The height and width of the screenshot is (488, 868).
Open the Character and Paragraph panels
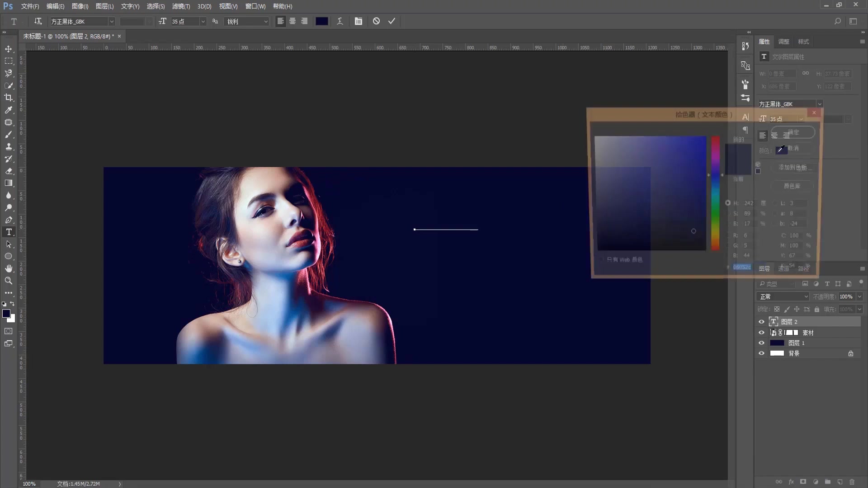[x=359, y=21]
